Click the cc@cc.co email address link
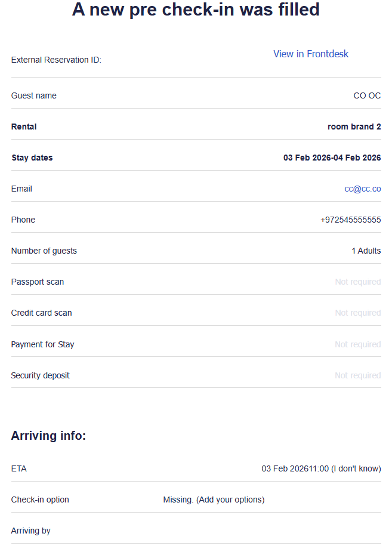Screen dimensions: 392x555 (362, 189)
